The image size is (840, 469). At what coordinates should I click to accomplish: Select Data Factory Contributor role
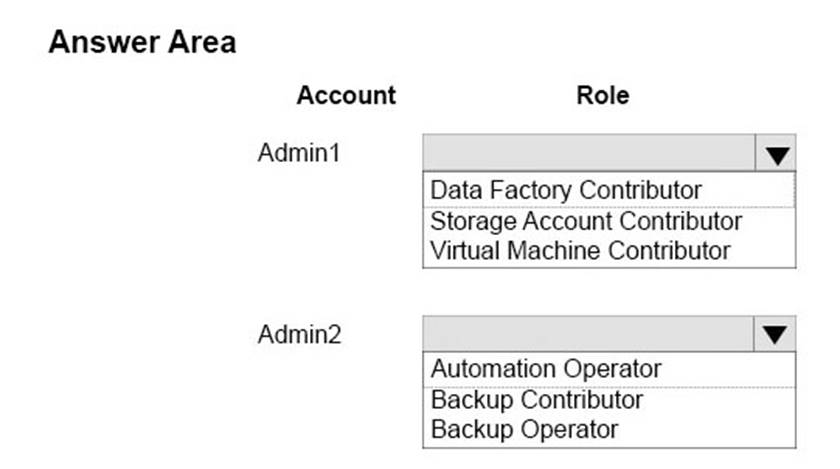tap(566, 189)
